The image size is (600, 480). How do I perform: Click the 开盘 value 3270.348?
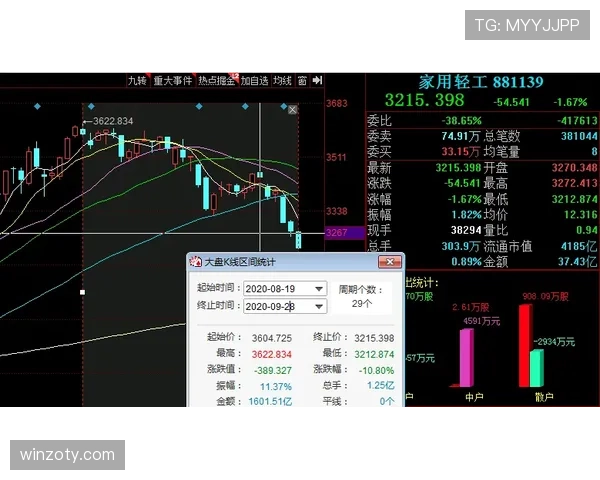click(x=574, y=168)
